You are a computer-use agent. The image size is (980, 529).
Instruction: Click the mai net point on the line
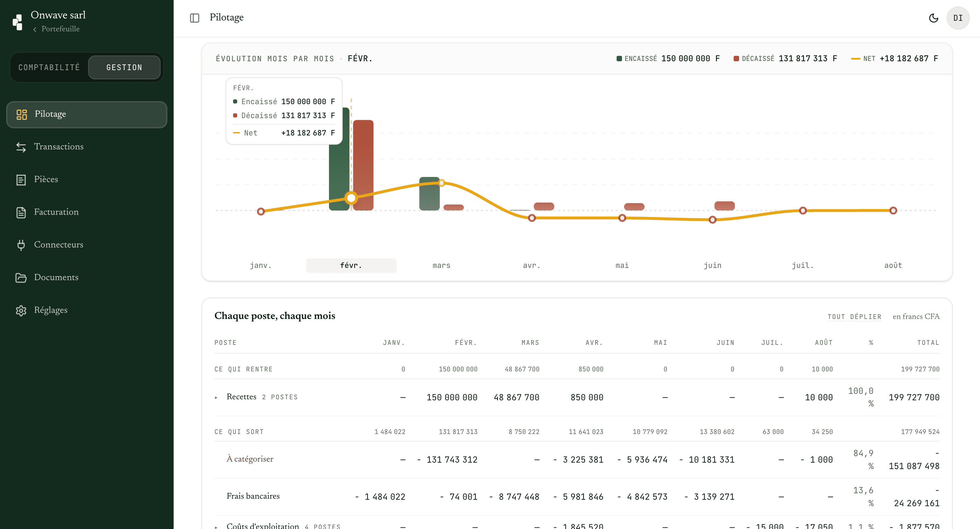coord(622,218)
